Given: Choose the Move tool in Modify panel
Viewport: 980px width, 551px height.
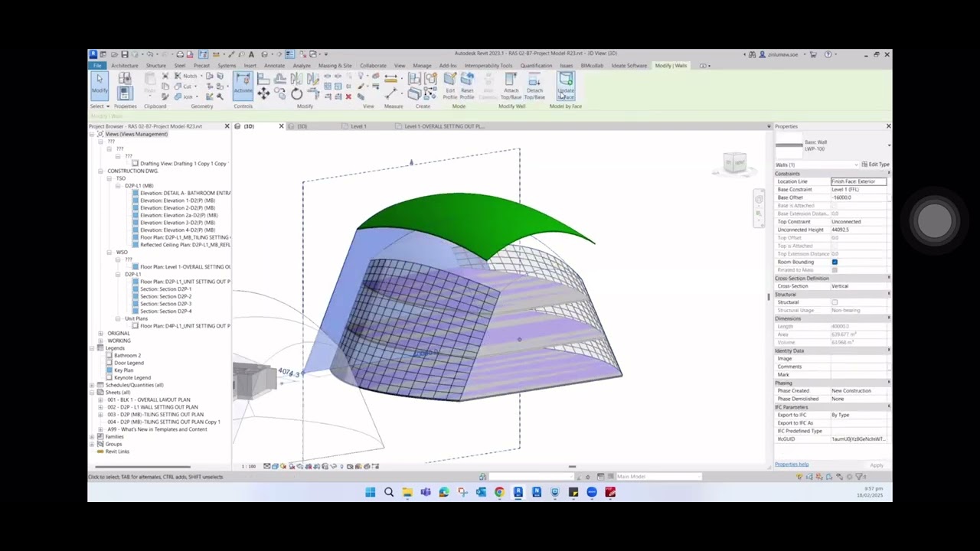Looking at the screenshot, I should pyautogui.click(x=263, y=93).
